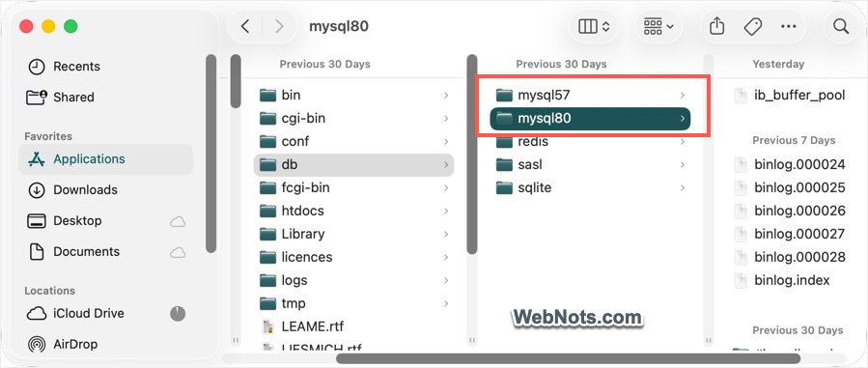Click the cloud icon next to Documents
Screen dimensions: 868x368
[x=178, y=252]
